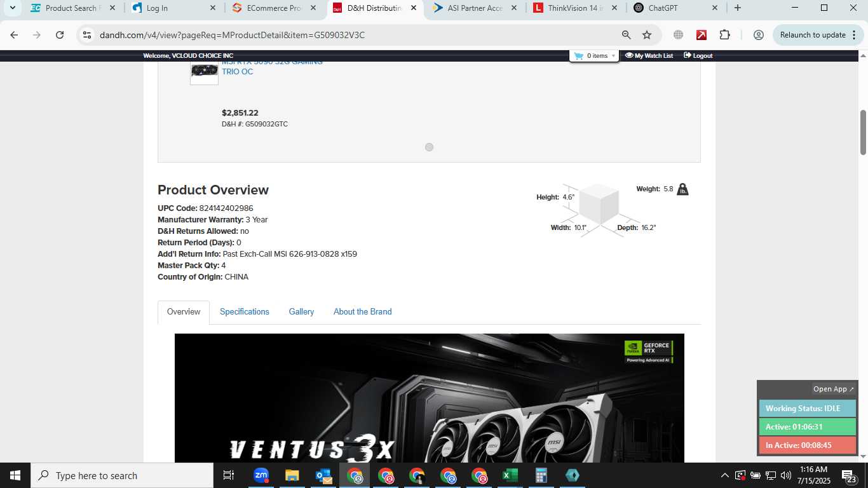This screenshot has width=868, height=488.
Task: Click the page vertical scrollbar thumb
Action: tap(863, 132)
